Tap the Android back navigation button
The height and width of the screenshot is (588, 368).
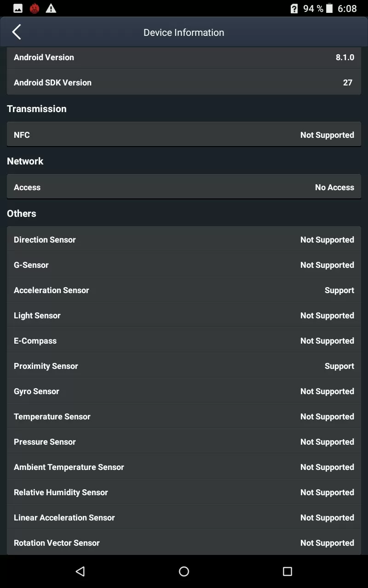pyautogui.click(x=80, y=571)
